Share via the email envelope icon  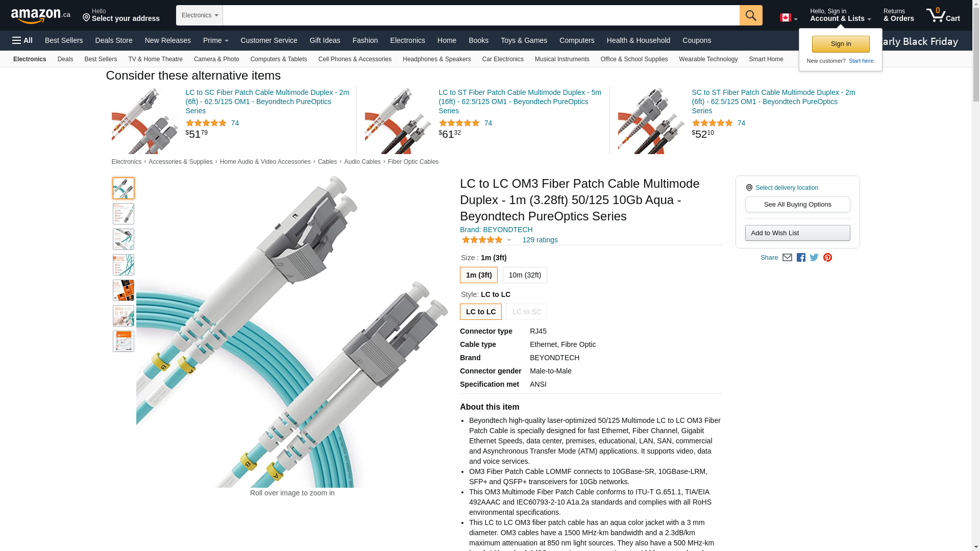[x=787, y=258]
